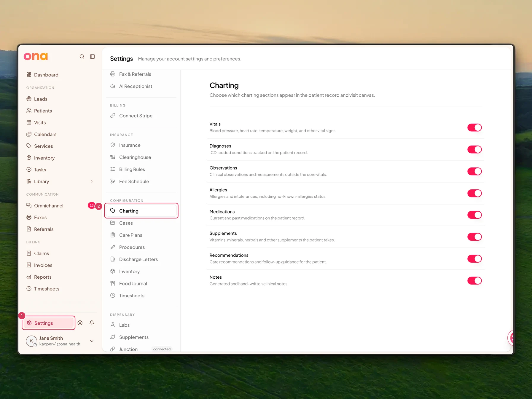
Task: Toggle Supplements charting section
Action: tap(474, 237)
